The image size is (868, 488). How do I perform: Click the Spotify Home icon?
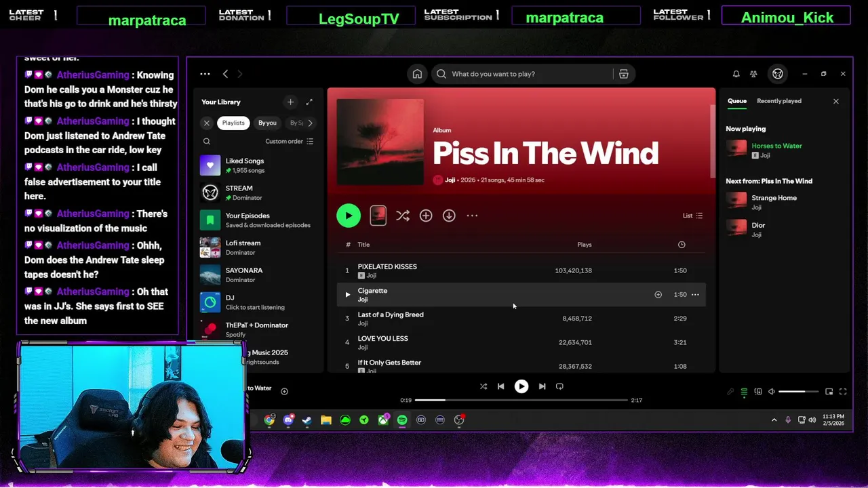(417, 74)
